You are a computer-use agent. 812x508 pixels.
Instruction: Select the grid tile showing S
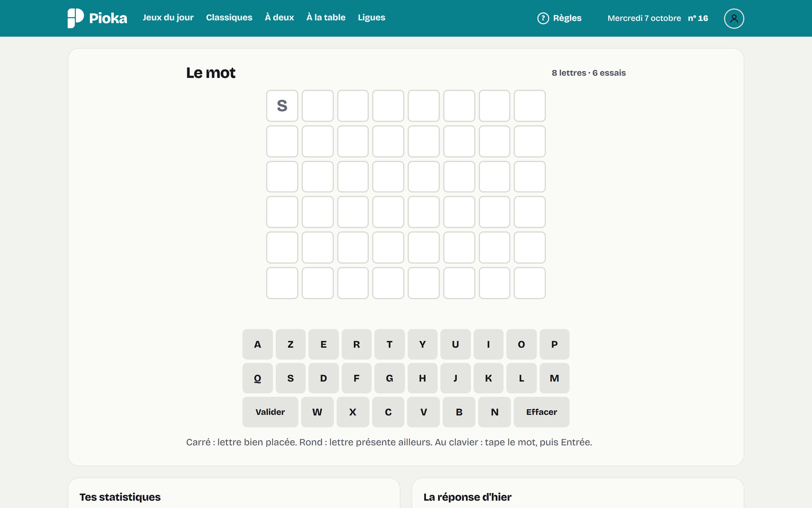click(282, 106)
